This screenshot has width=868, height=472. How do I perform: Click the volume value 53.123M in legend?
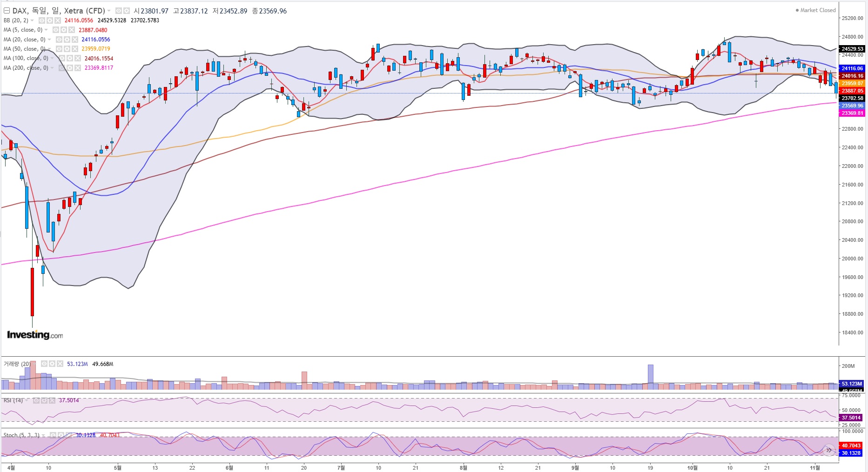(77, 364)
